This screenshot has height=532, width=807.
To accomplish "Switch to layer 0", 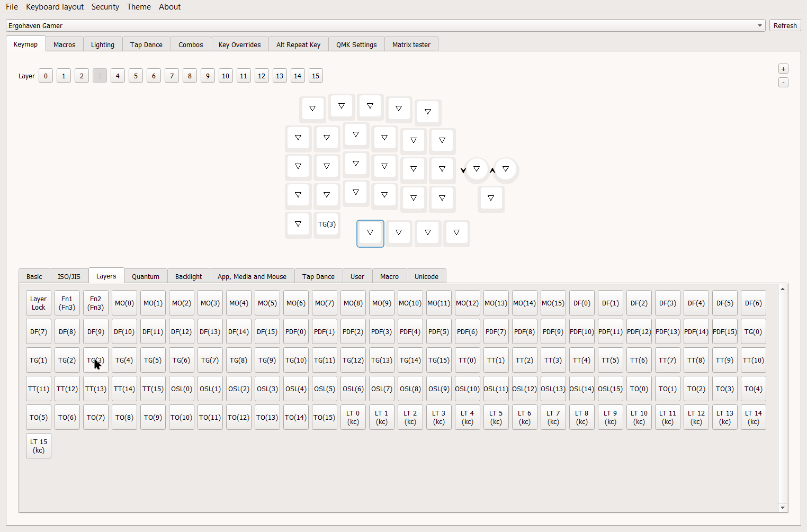I will coord(46,76).
